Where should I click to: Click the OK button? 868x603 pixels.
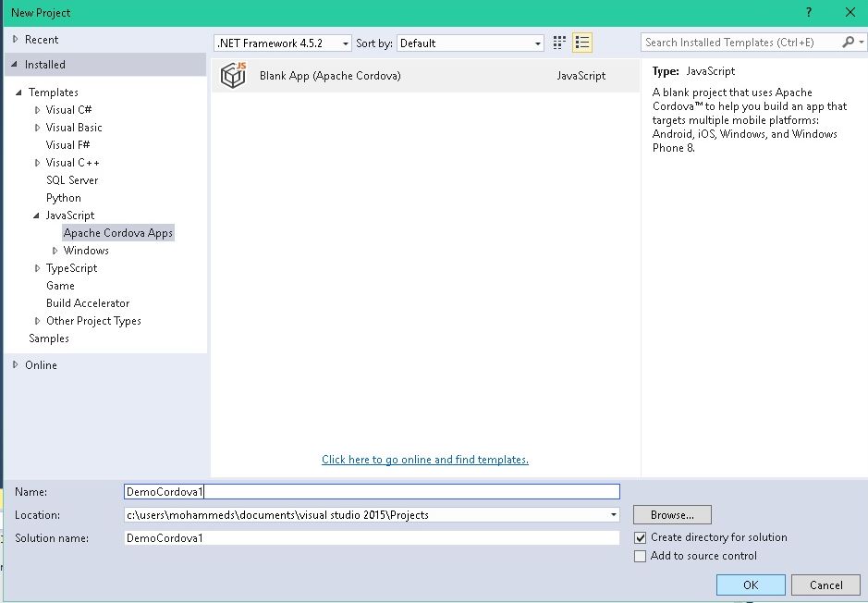click(x=751, y=585)
